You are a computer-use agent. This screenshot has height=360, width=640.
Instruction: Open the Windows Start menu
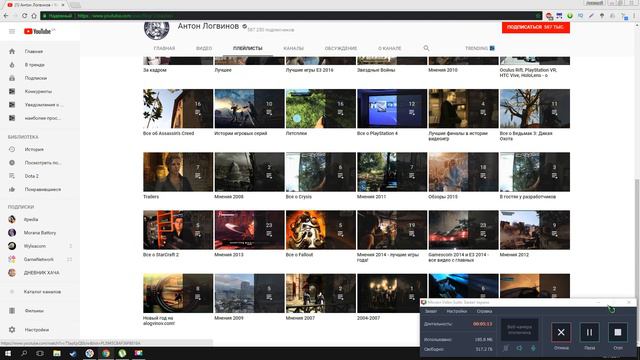(7, 353)
